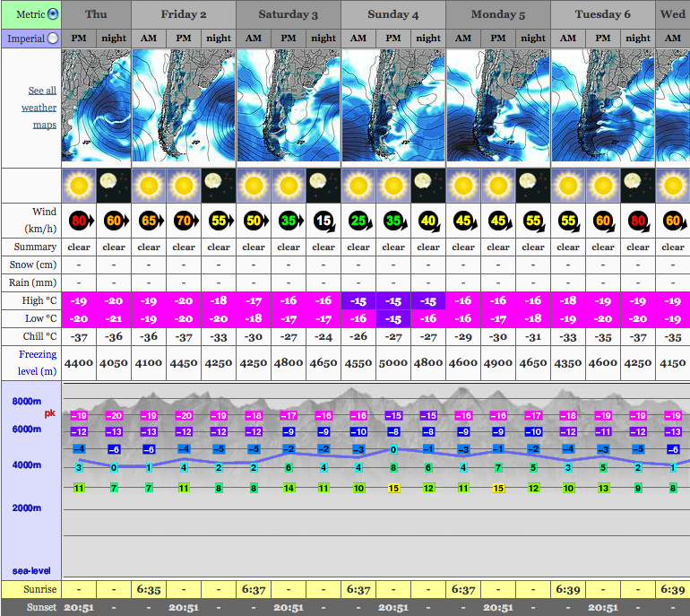
Task: Click the Tuesday 6 day header
Action: [x=603, y=14]
